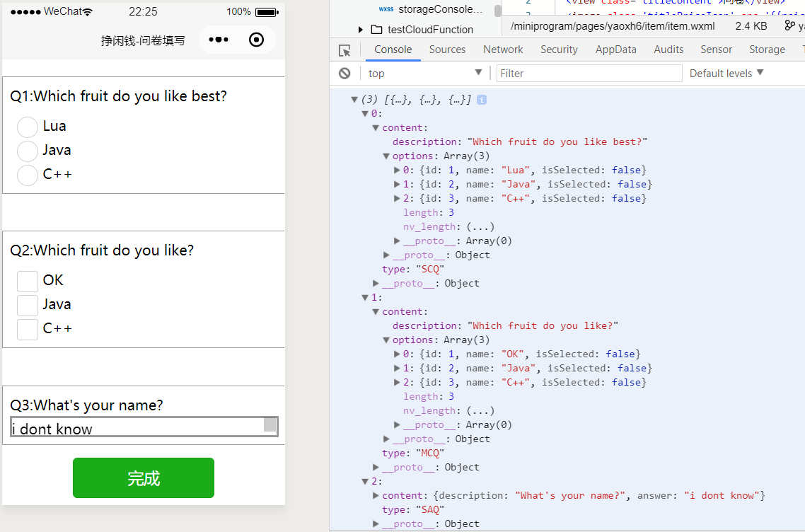The image size is (805, 532).
Task: Click the wxss file type icon
Action: tap(386, 9)
